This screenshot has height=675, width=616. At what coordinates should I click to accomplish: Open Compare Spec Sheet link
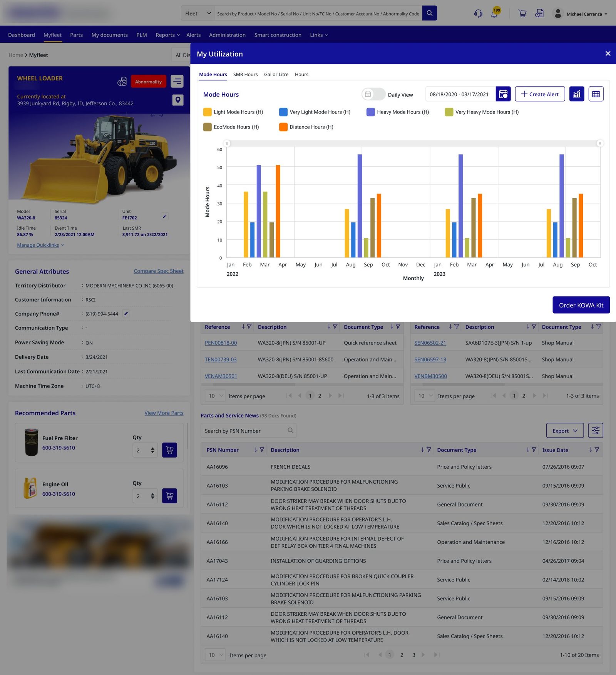click(x=159, y=271)
